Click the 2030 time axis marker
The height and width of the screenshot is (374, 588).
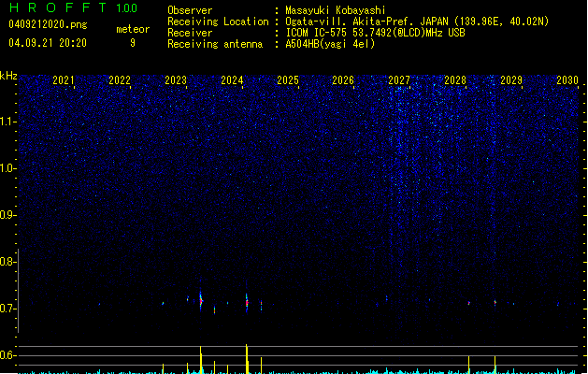pyautogui.click(x=567, y=80)
